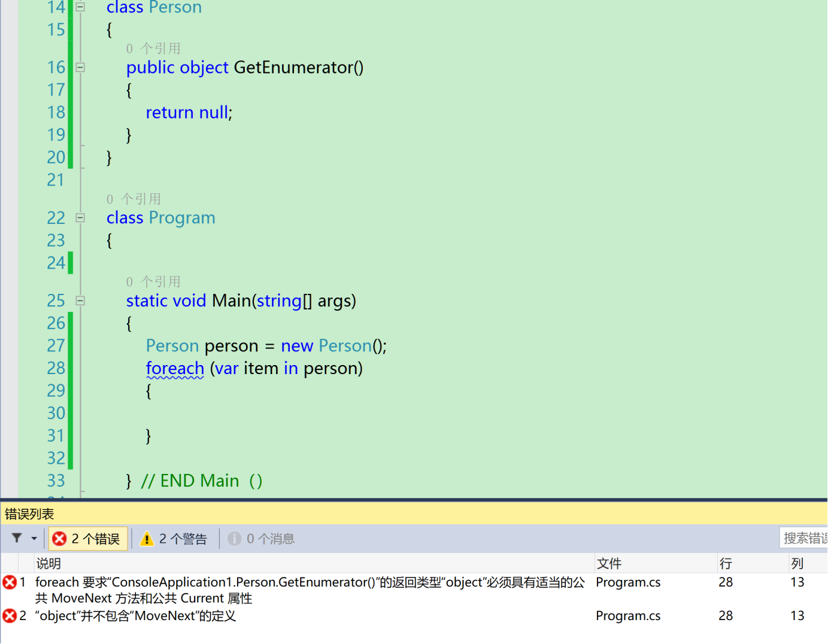Click Program.cs file cell of error 2
The image size is (828, 644).
pos(628,616)
